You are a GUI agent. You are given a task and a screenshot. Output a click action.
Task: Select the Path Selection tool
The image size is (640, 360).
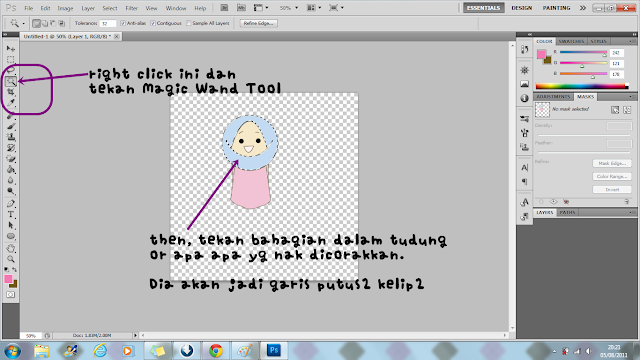(x=11, y=225)
